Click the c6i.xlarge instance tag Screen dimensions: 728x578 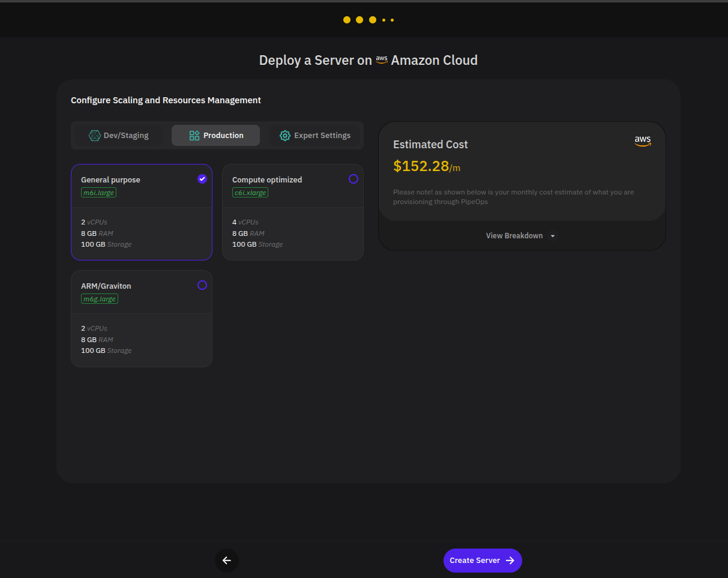250,193
